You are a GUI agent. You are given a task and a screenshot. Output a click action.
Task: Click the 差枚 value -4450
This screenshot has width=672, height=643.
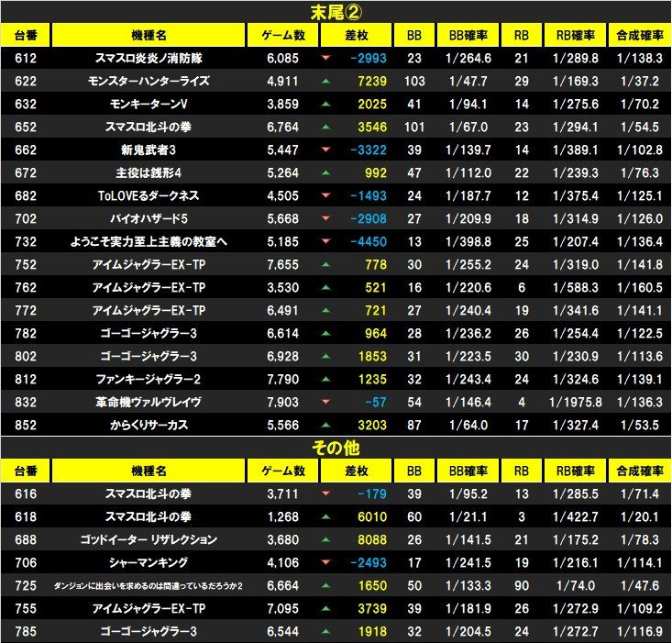(369, 241)
